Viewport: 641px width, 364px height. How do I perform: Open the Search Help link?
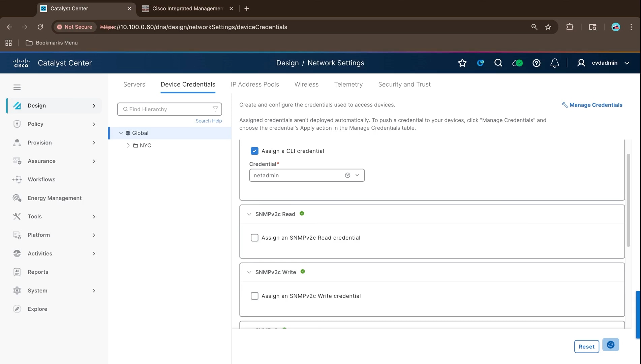pyautogui.click(x=209, y=121)
